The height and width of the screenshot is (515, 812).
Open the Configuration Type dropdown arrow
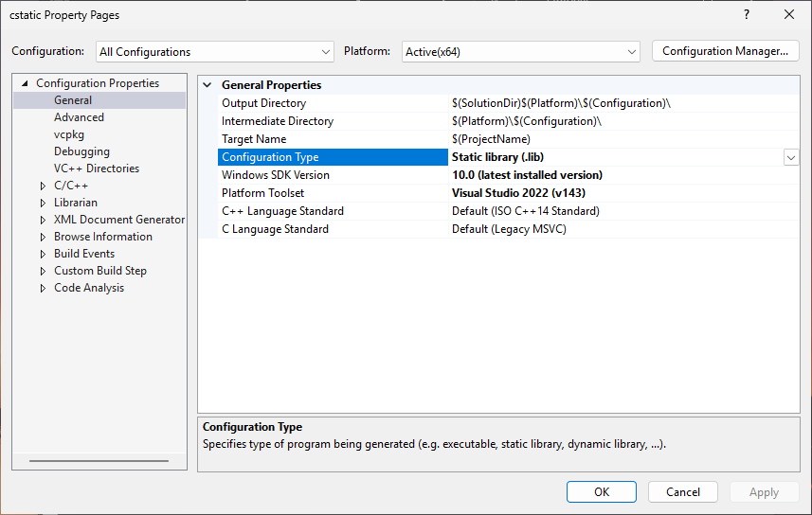(791, 157)
